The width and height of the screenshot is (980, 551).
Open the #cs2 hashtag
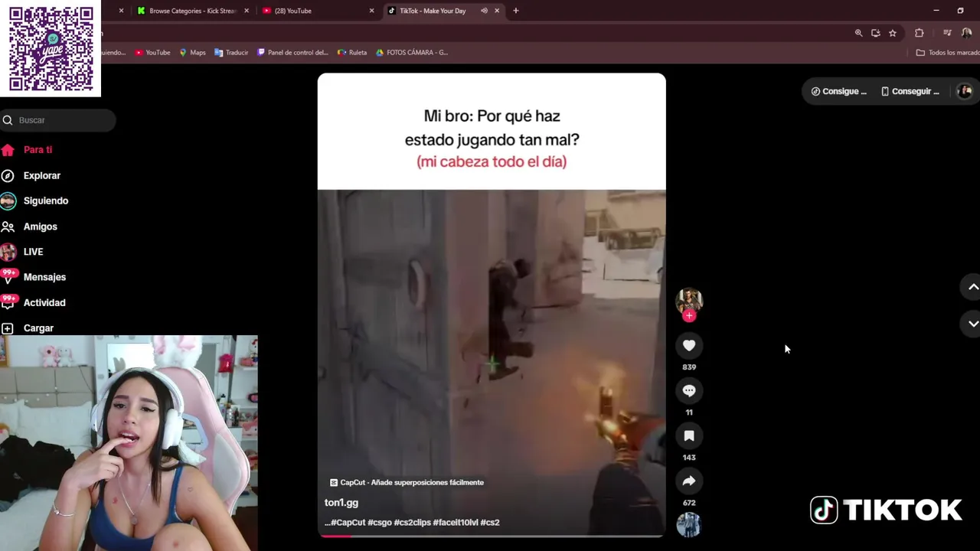click(x=490, y=523)
